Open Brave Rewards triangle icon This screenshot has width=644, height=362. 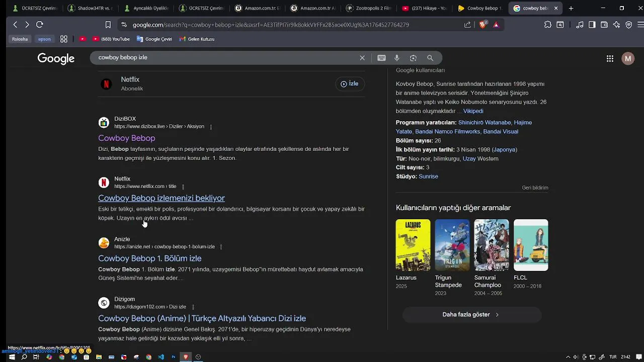point(496,25)
